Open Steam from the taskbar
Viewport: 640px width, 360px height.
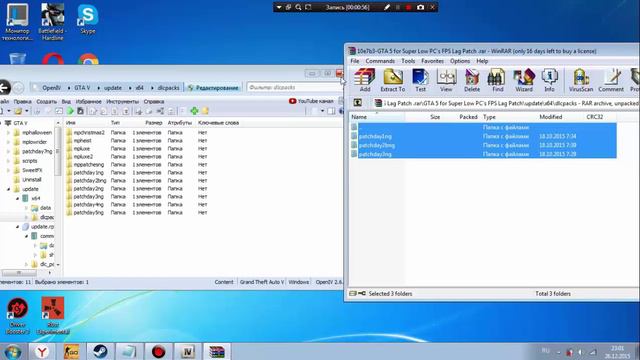[100, 351]
